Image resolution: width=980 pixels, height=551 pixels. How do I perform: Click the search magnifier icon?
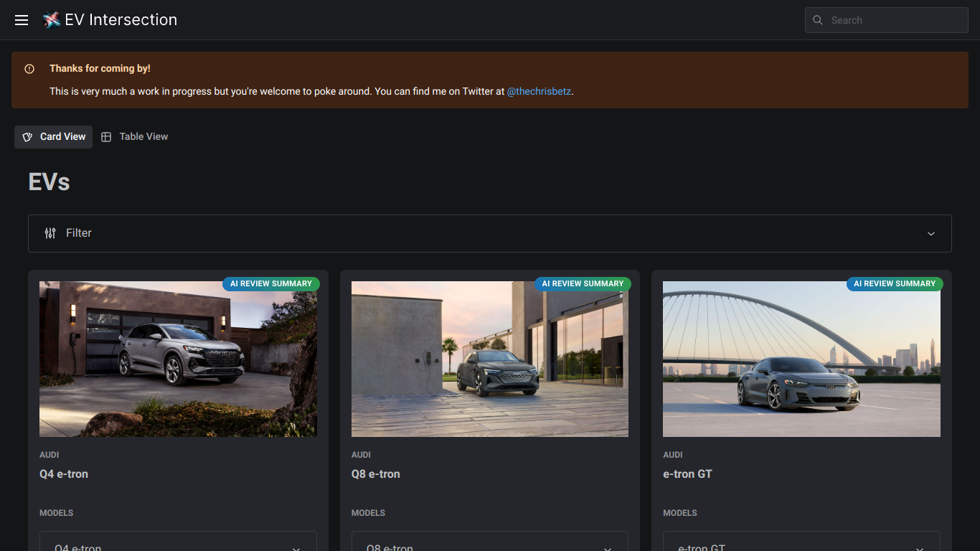818,20
